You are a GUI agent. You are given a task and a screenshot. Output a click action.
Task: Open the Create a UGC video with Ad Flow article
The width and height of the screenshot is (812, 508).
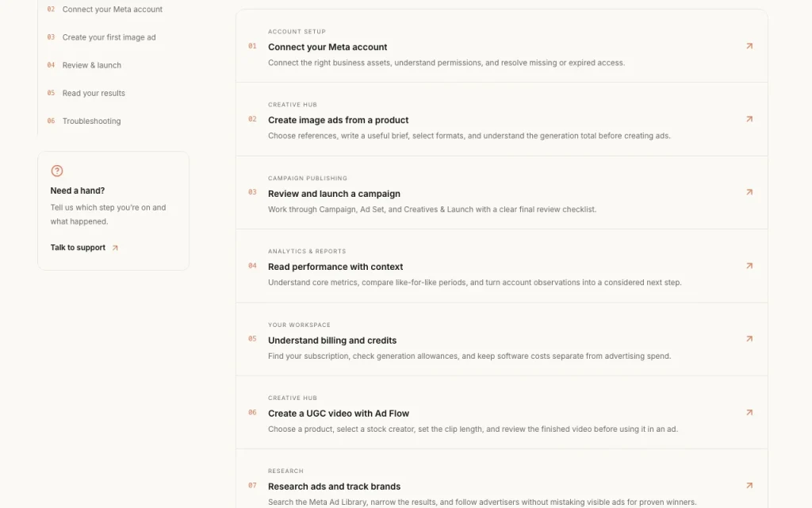(x=338, y=414)
